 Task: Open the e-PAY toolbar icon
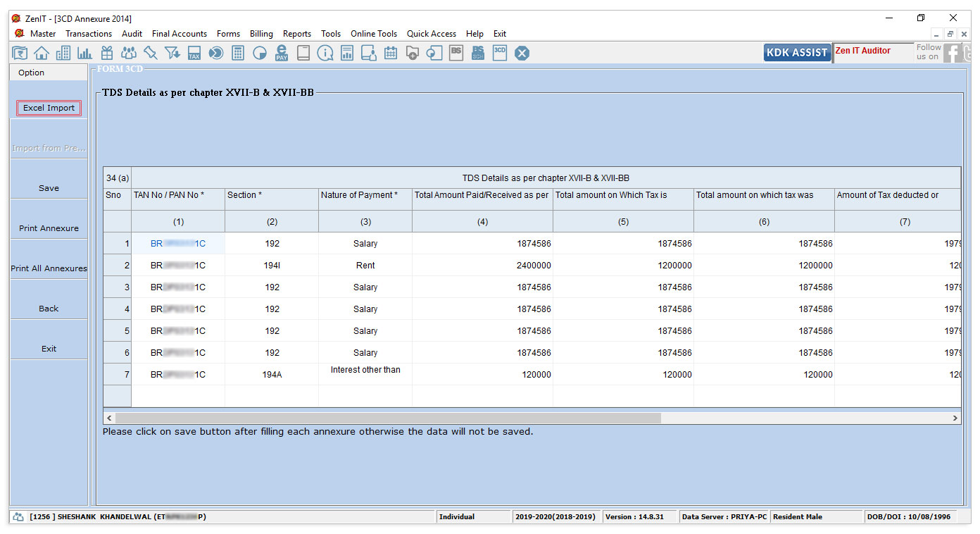[x=282, y=53]
